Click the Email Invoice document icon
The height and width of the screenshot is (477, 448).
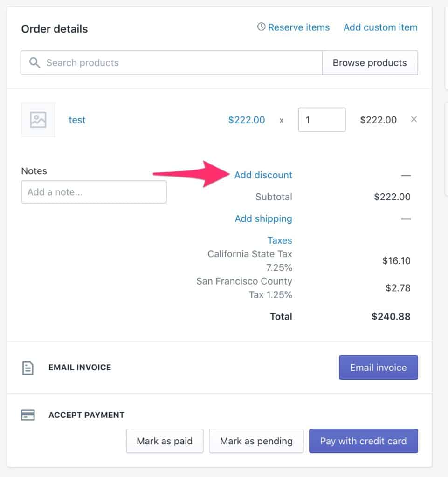(x=28, y=368)
